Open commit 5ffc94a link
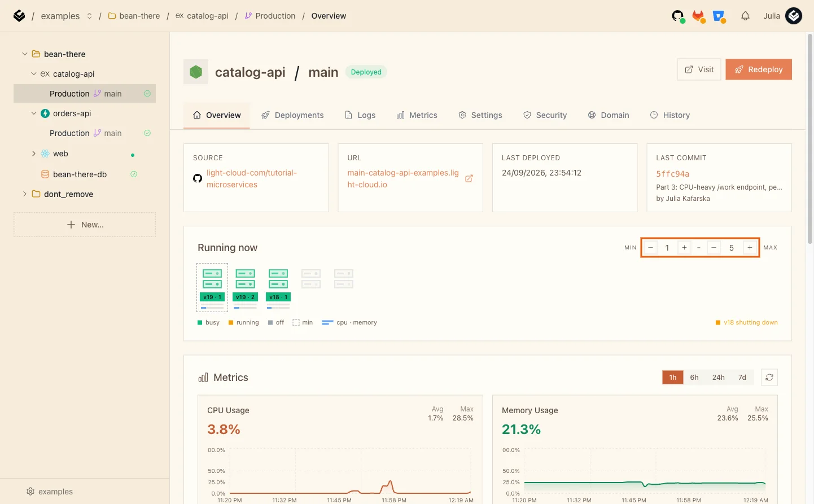This screenshot has width=814, height=504. [672, 174]
